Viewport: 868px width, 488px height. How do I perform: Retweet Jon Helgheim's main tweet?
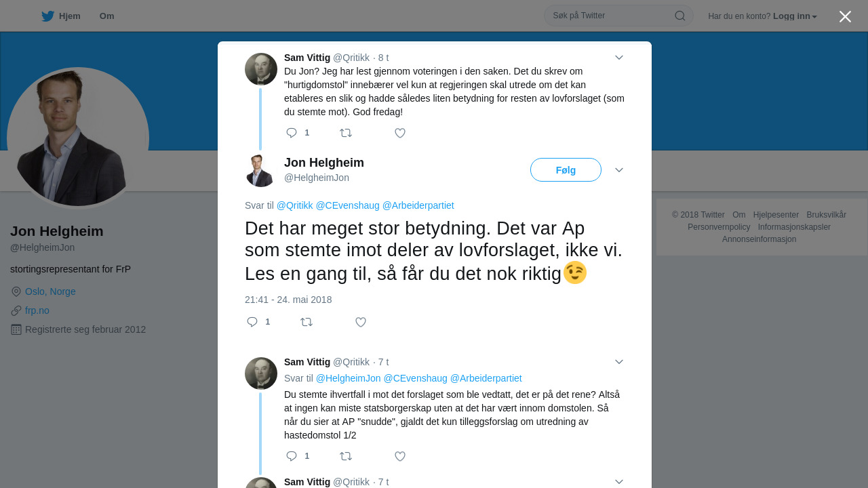coord(307,322)
